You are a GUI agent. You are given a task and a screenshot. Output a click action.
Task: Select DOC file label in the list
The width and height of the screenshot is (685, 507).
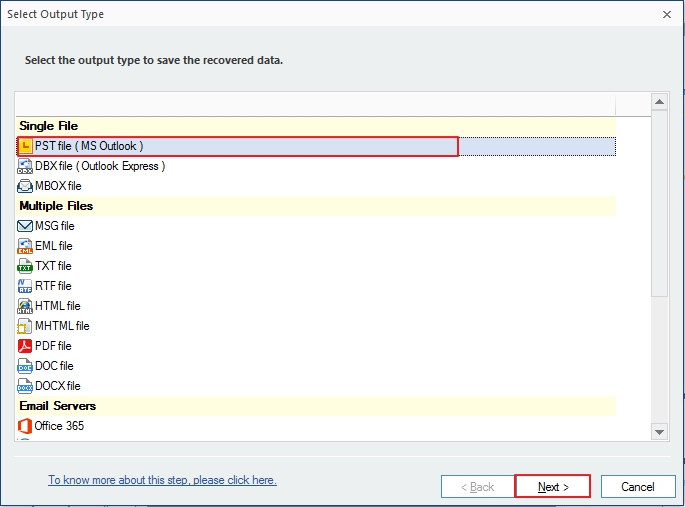coord(54,366)
